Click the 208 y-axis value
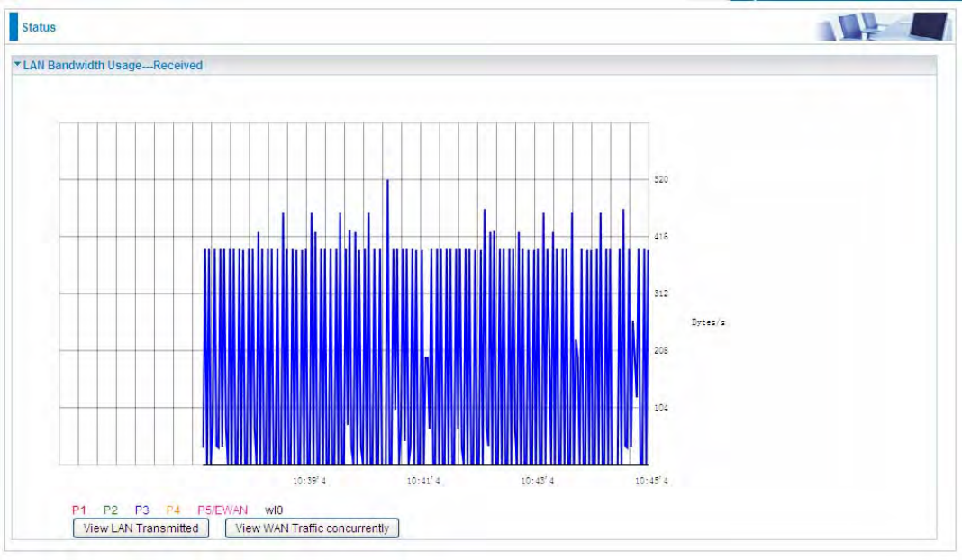This screenshot has width=962, height=560. tap(661, 351)
